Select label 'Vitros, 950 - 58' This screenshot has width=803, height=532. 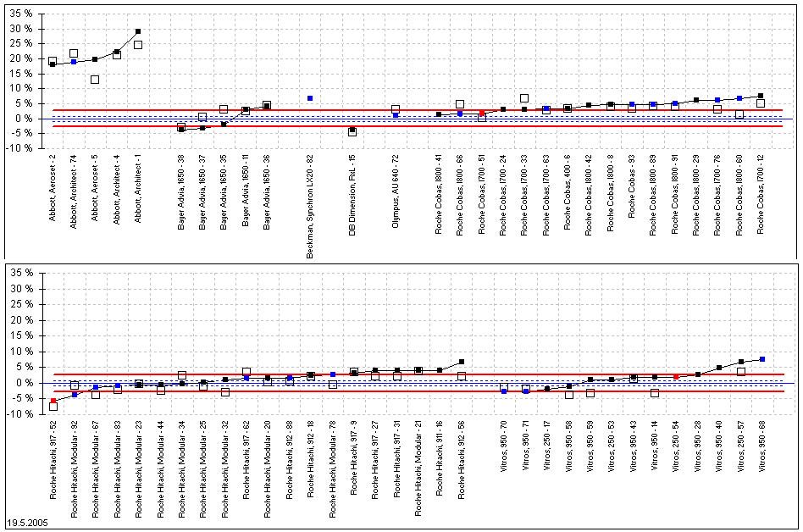(x=568, y=448)
